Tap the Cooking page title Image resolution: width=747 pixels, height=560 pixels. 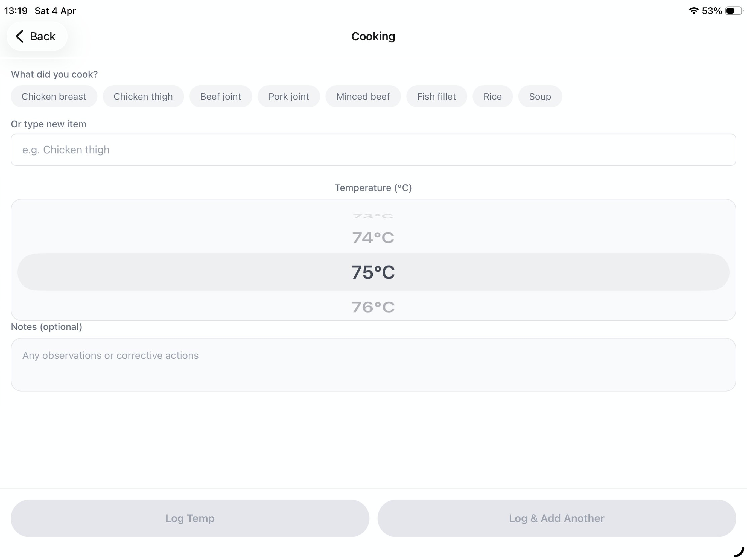pos(373,36)
